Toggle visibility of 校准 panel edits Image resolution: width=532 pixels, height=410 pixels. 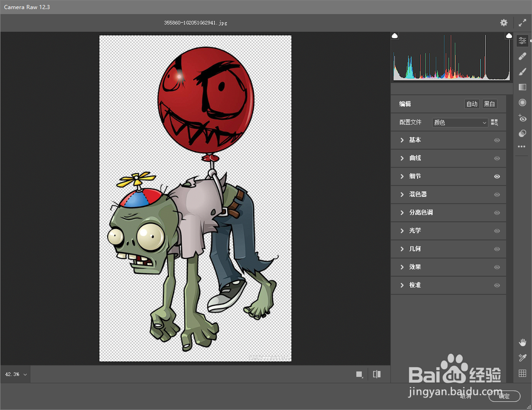point(497,285)
